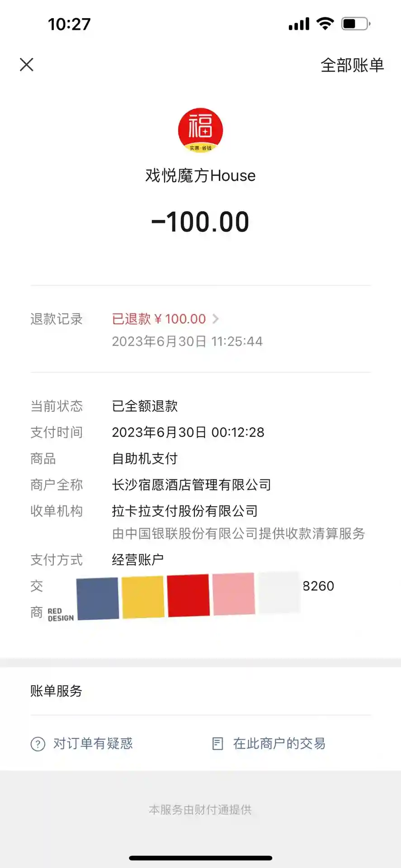Select the pink color swatch

tap(234, 594)
